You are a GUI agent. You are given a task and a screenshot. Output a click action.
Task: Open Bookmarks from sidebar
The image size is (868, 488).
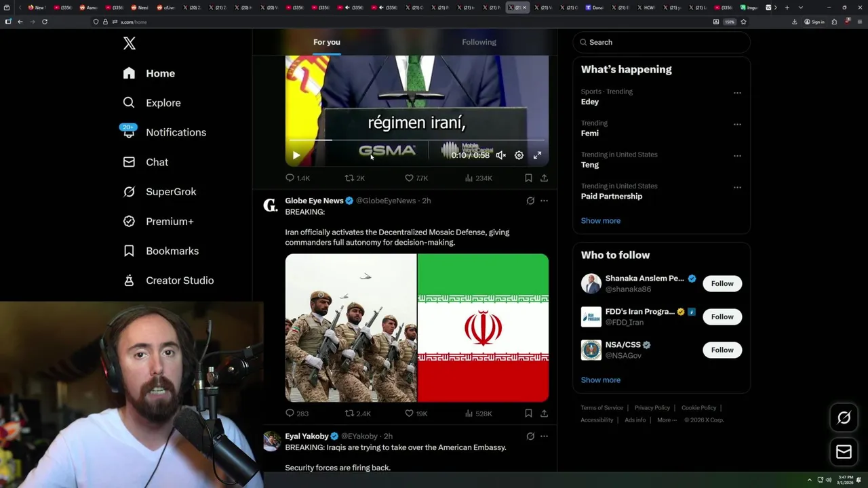161,251
